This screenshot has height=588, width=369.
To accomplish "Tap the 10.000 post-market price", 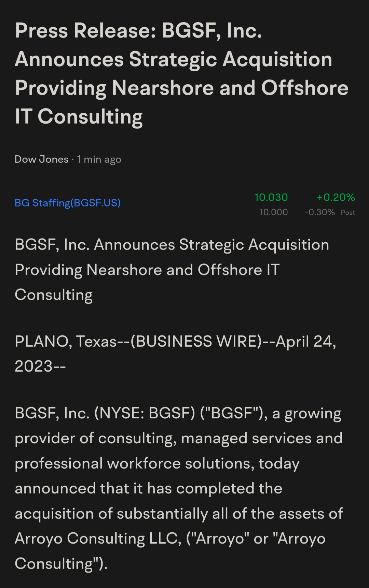I will click(274, 212).
